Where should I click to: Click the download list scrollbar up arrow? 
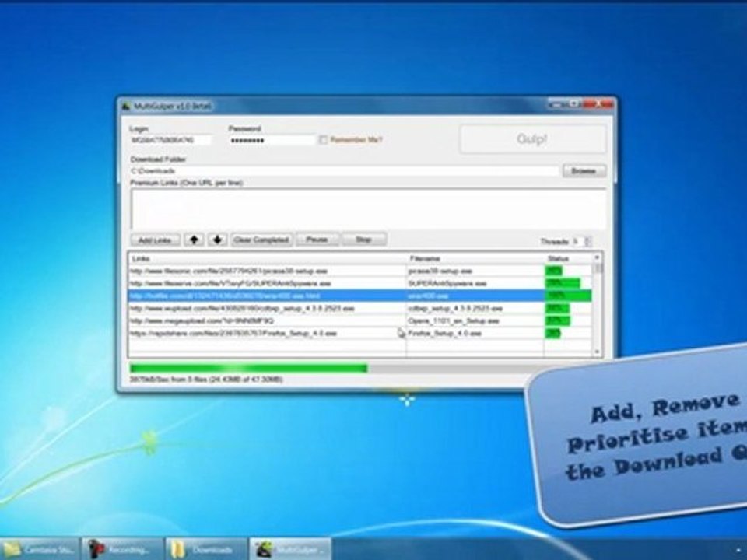click(598, 257)
